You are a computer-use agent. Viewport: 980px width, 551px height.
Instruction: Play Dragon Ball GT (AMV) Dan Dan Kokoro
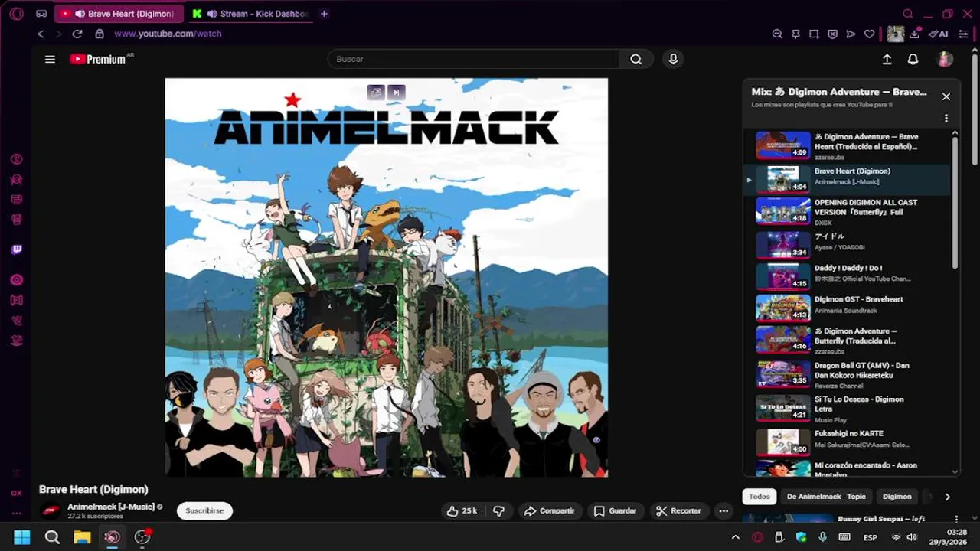coord(846,374)
